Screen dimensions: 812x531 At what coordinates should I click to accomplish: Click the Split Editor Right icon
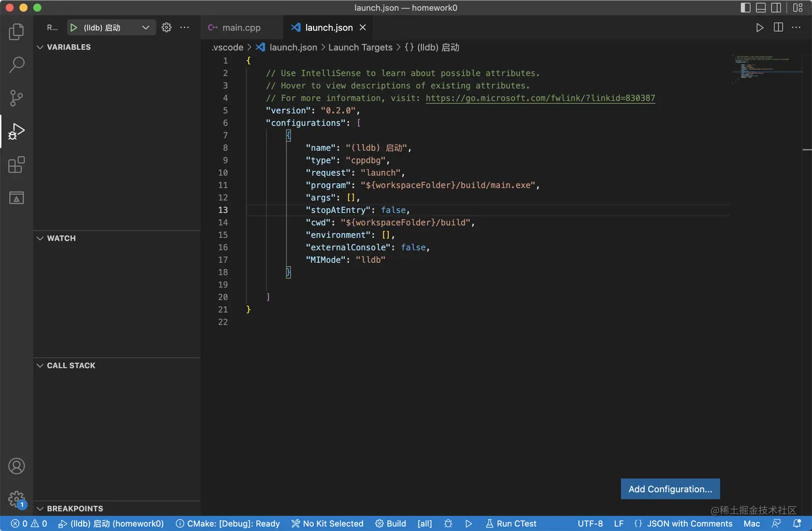click(778, 27)
